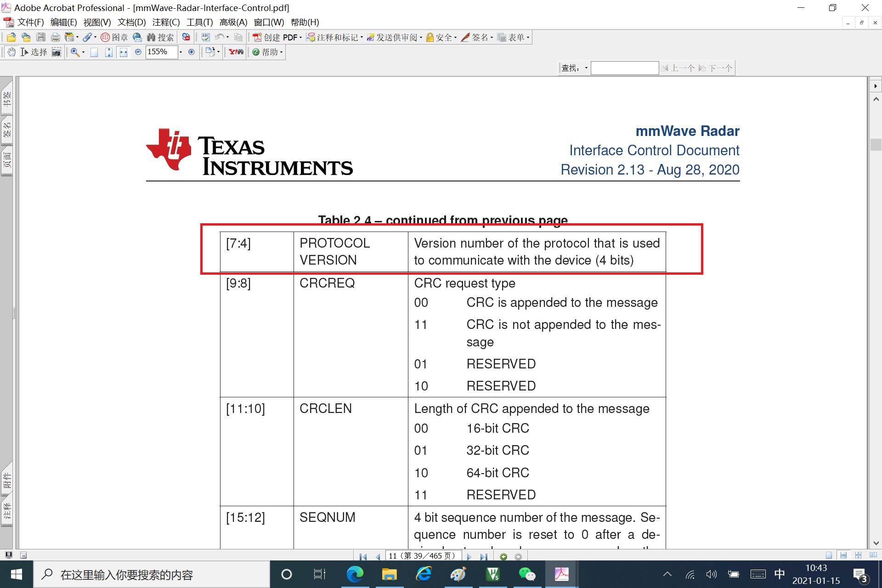This screenshot has width=882, height=588.
Task: Expand the 注释和标记 dropdown
Action: click(362, 37)
